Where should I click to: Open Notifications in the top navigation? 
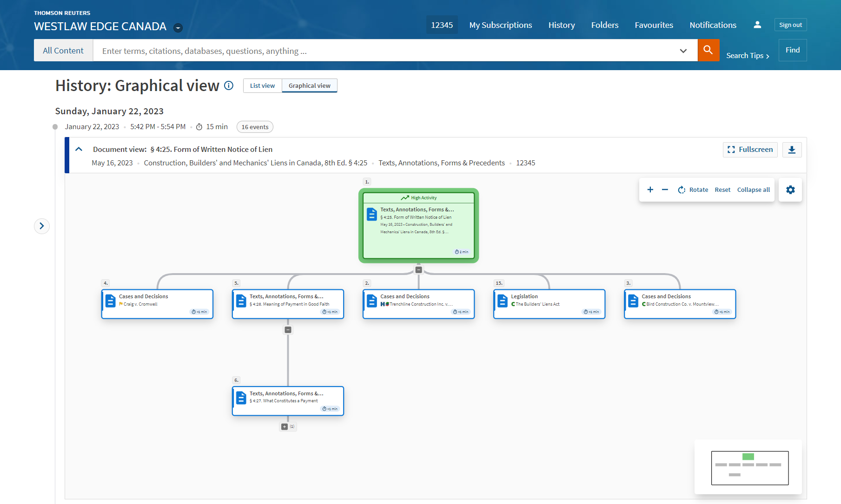(713, 25)
